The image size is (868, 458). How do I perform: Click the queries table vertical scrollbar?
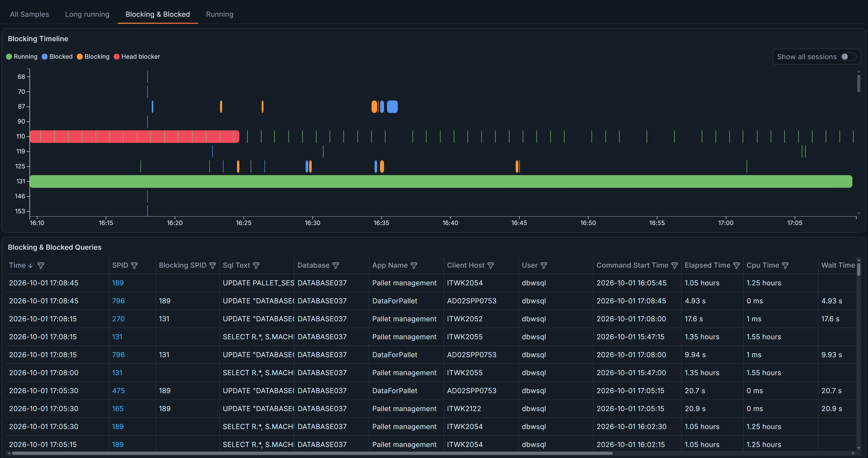tap(859, 269)
